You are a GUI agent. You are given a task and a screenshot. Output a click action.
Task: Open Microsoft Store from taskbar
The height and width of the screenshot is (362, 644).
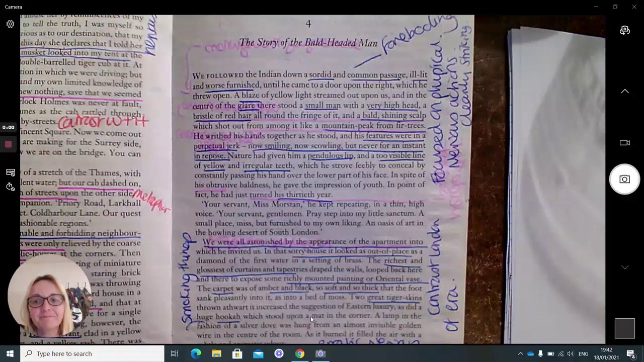coord(237,353)
